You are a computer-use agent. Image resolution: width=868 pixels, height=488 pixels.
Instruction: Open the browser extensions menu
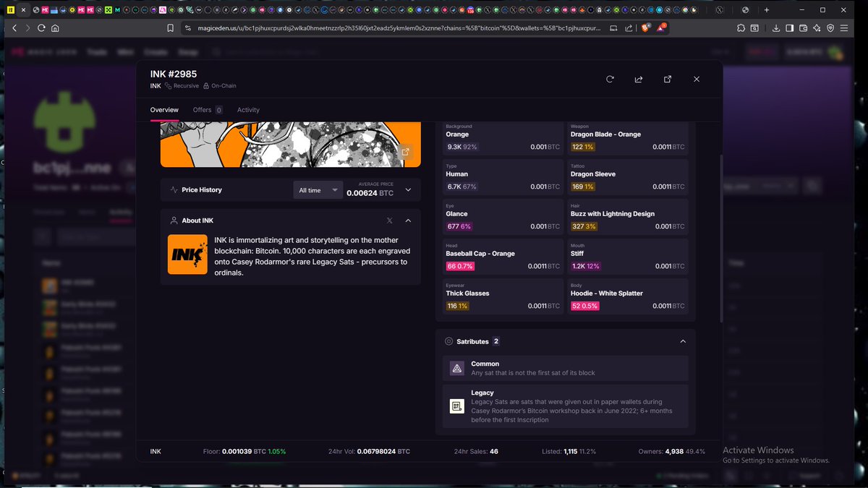tap(741, 28)
